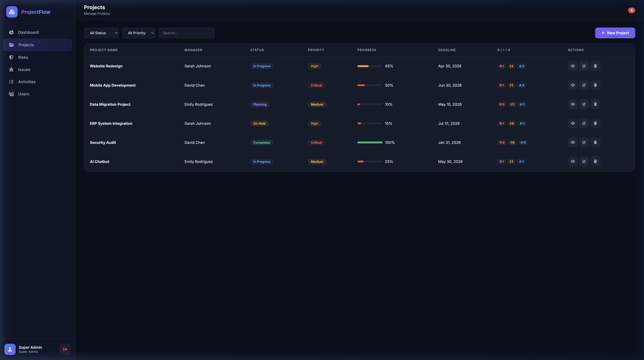The width and height of the screenshot is (644, 360).
Task: Click the Website Redesign progress bar
Action: pyautogui.click(x=369, y=66)
